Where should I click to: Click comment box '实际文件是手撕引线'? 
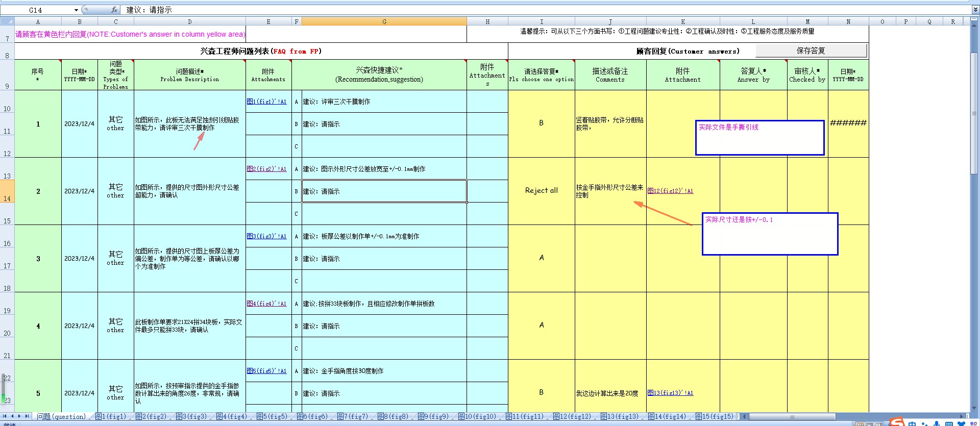760,138
